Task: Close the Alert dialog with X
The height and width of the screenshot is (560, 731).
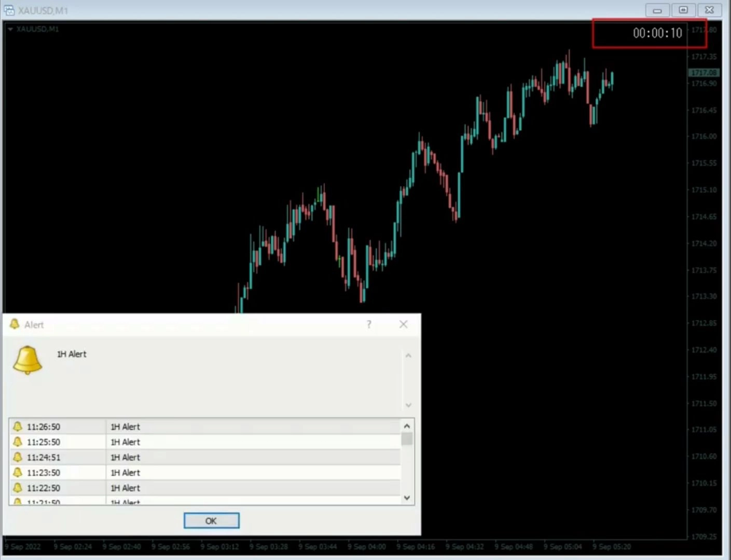Action: [403, 324]
